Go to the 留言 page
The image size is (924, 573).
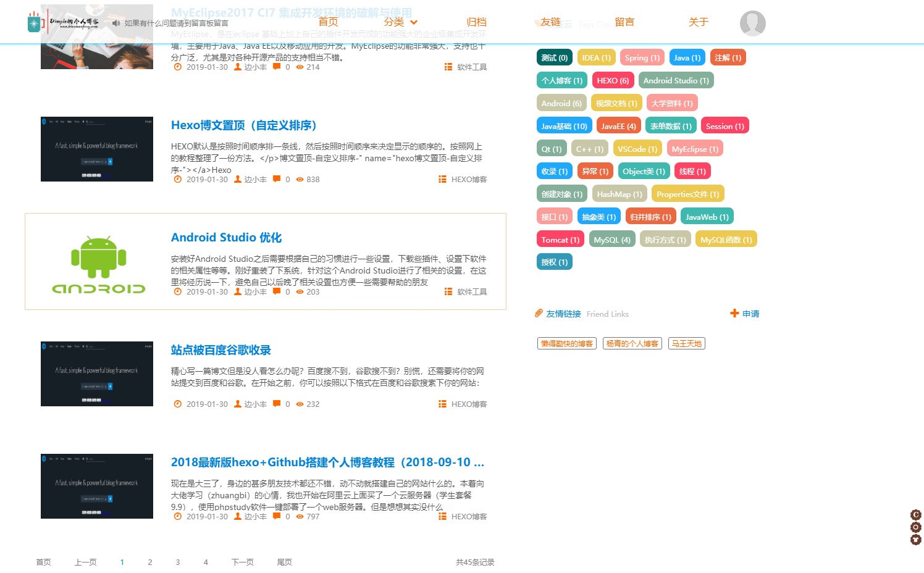(x=624, y=22)
